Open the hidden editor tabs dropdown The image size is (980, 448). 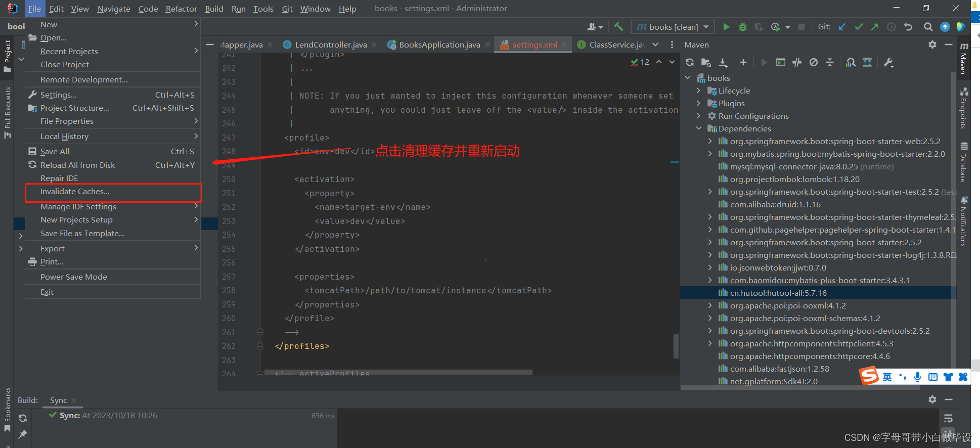655,44
